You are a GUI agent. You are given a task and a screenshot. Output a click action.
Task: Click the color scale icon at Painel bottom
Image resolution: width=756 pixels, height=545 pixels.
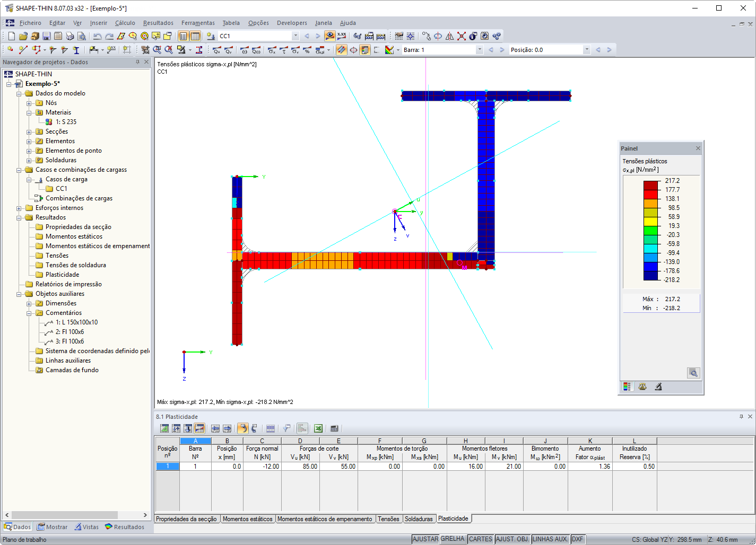627,387
